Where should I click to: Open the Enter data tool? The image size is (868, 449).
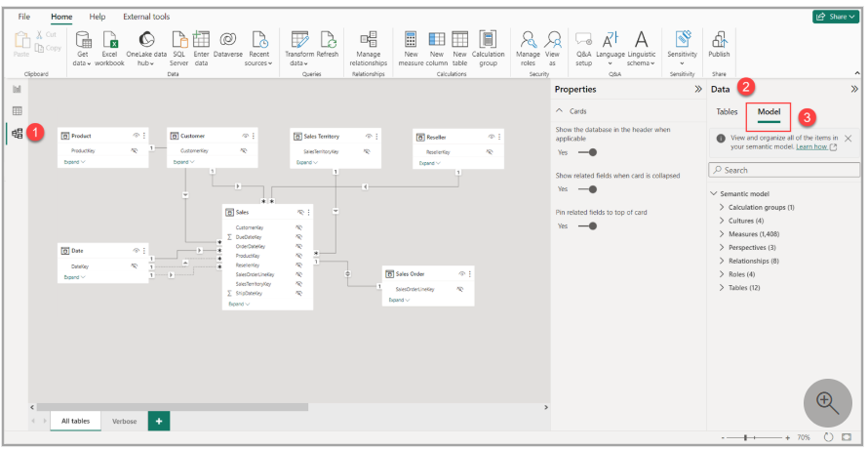tap(201, 49)
